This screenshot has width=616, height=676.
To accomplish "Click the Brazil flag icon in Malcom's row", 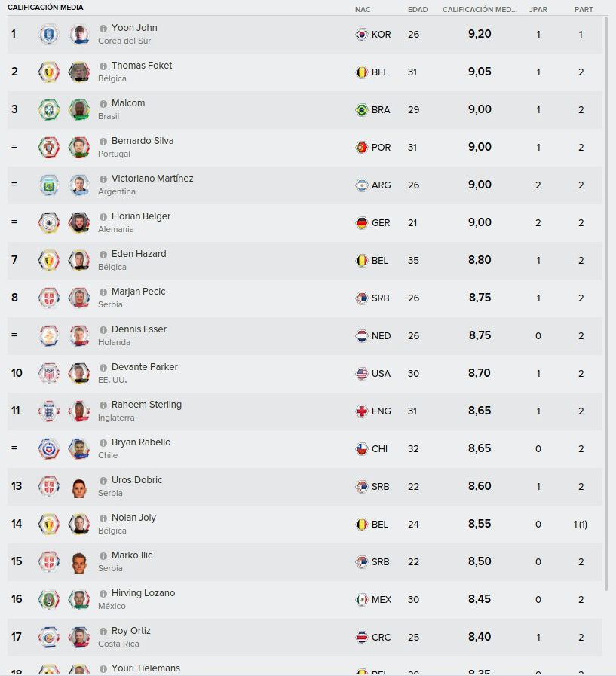I will [x=361, y=109].
